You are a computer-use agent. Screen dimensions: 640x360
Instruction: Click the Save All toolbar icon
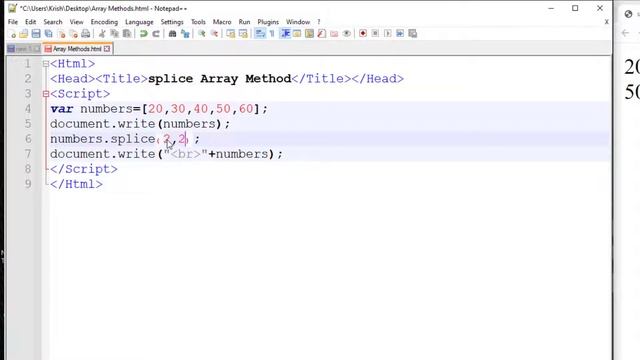(x=49, y=34)
